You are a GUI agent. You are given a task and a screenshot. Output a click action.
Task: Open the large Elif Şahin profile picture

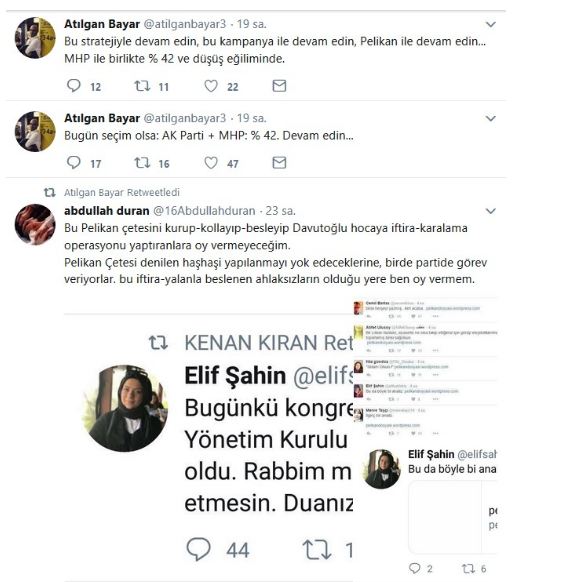[125, 408]
